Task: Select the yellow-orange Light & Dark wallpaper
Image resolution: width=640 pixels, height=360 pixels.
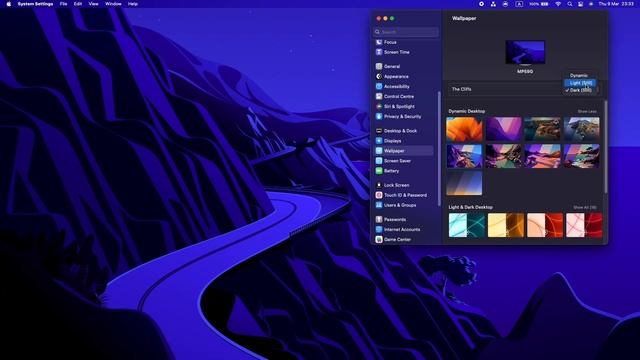Action: click(506, 225)
